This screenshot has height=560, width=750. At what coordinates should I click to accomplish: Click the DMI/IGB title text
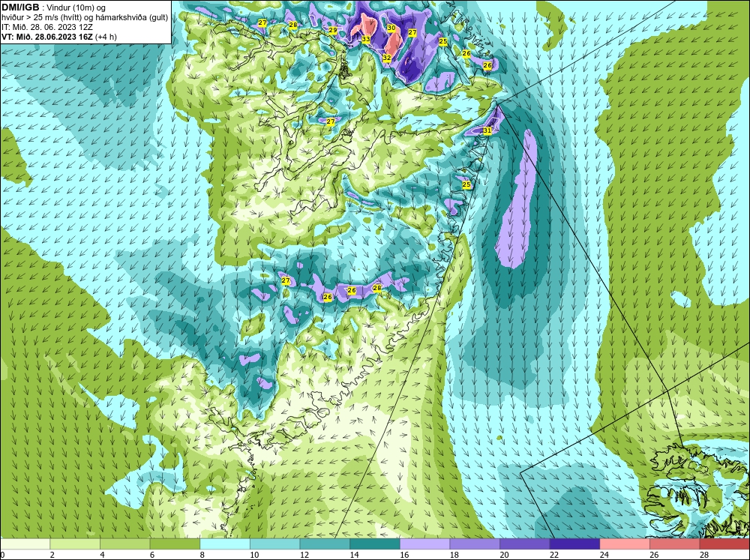(x=20, y=7)
